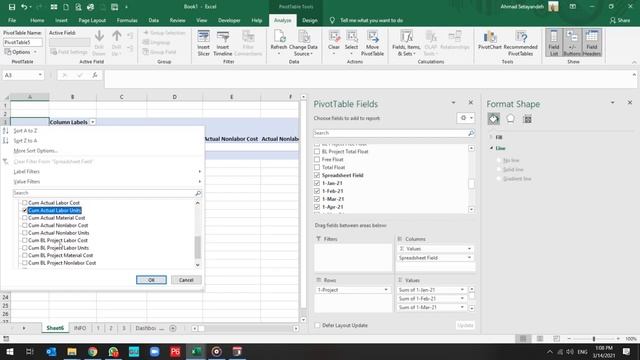
Task: Click OK in the filter menu
Action: click(x=151, y=280)
